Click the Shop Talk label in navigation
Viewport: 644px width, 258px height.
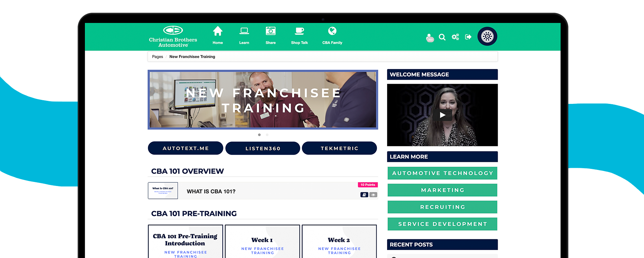pos(300,43)
